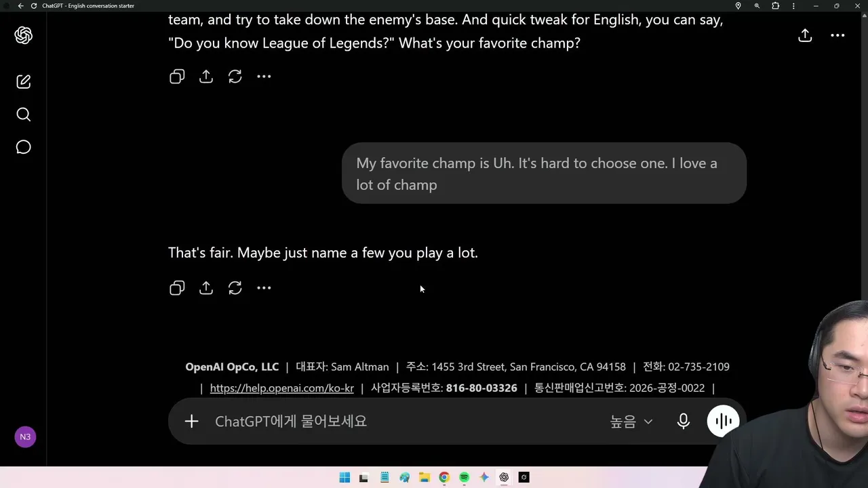Expand the 높음 dropdown in the composer
Screen dimensions: 868x488
631,422
